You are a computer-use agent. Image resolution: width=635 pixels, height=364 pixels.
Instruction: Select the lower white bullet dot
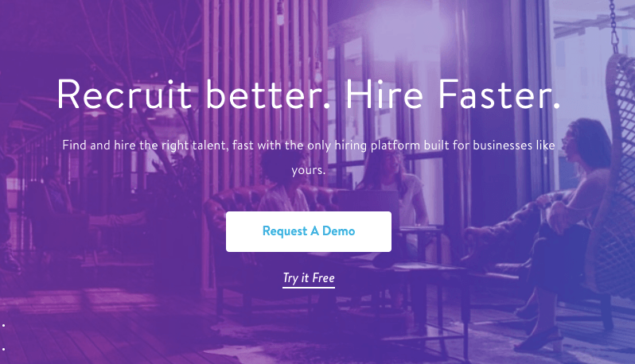pyautogui.click(x=4, y=349)
